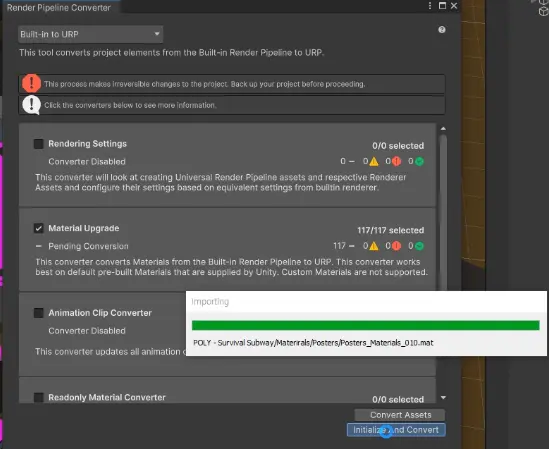Enable the Rendering Settings checkbox
The height and width of the screenshot is (449, 549).
(x=39, y=144)
